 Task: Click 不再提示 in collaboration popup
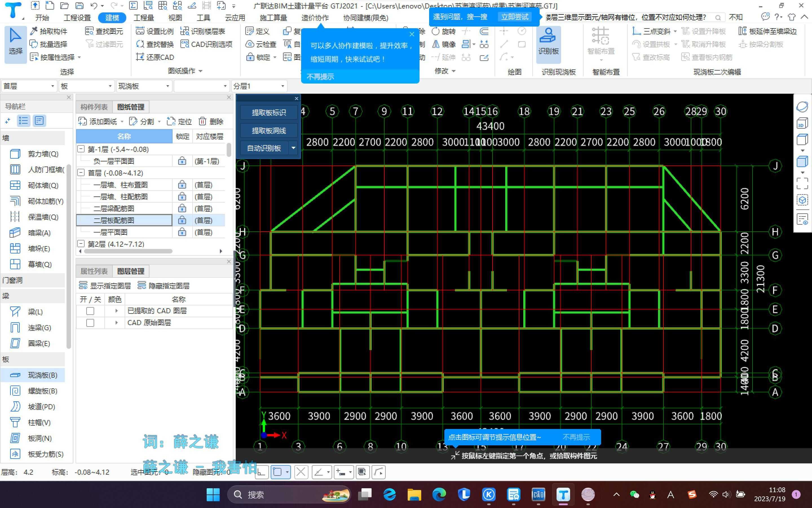320,76
